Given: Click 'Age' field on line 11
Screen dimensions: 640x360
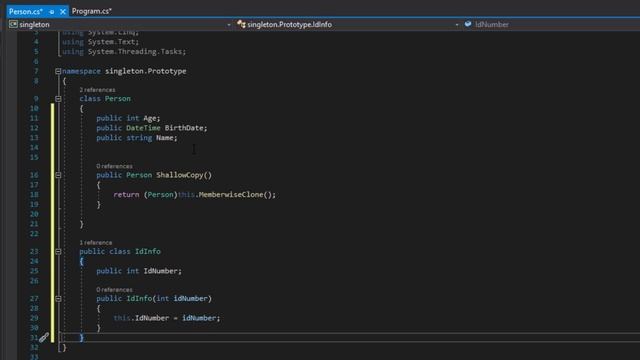Looking at the screenshot, I should [150, 118].
